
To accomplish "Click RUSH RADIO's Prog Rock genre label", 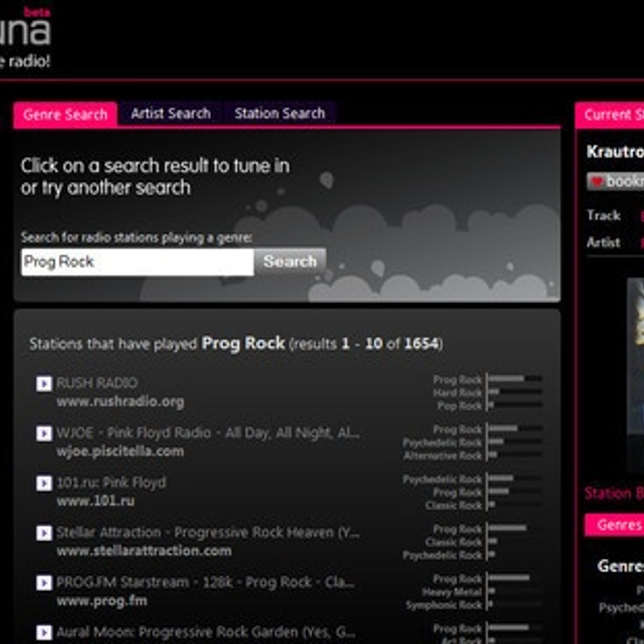I will 458,380.
